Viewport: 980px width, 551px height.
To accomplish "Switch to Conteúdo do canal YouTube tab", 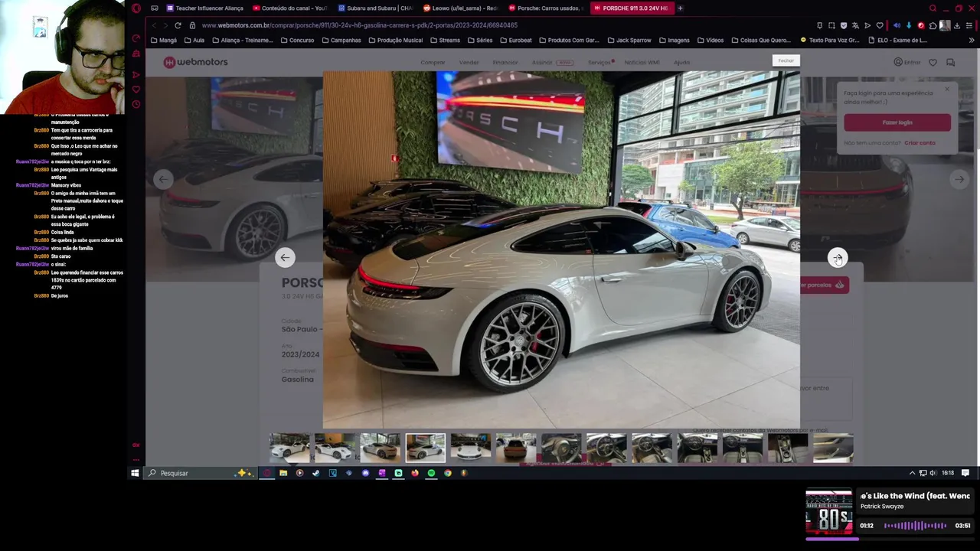I will coord(289,8).
